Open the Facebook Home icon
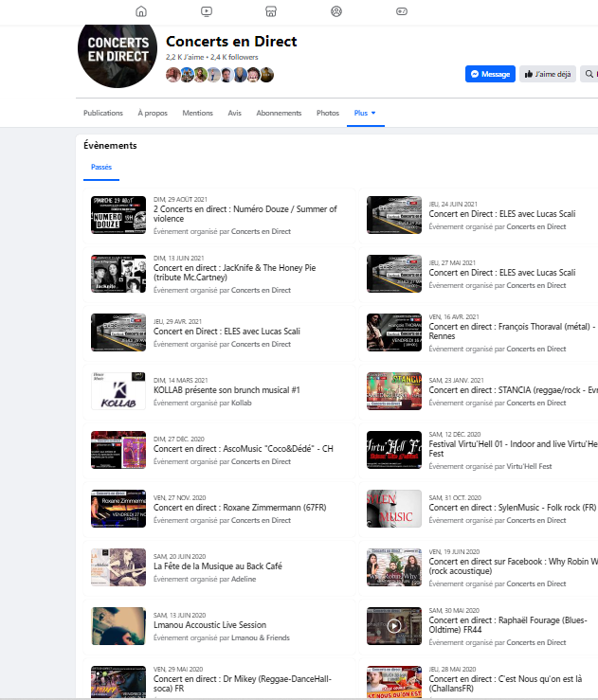The height and width of the screenshot is (700, 598). 141,11
